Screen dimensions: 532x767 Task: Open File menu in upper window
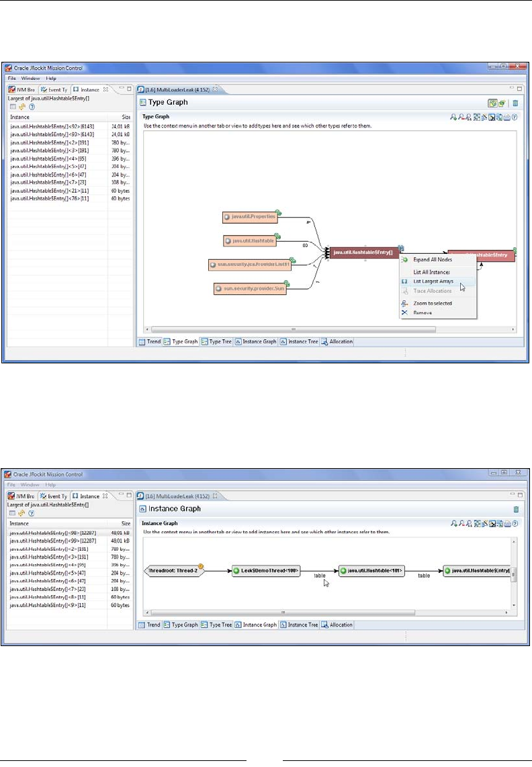(11, 79)
